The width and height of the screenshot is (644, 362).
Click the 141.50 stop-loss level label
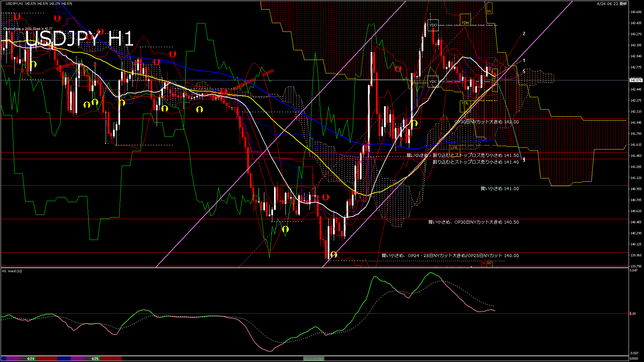coord(463,156)
